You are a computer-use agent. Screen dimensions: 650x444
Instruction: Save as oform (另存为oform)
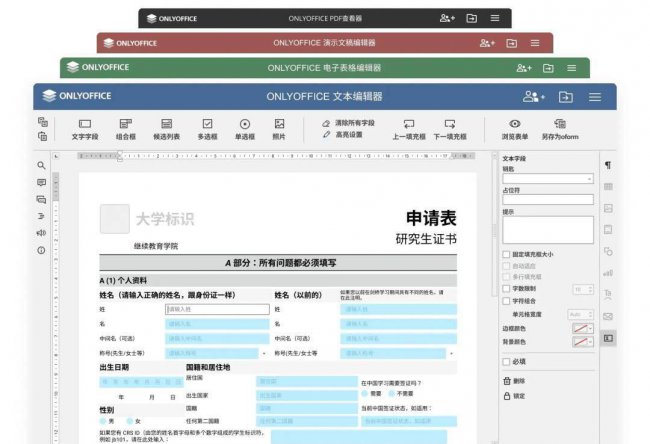[x=560, y=129]
